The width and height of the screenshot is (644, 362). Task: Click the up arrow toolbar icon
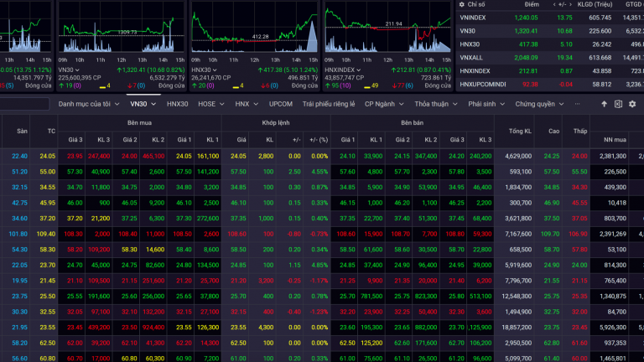coord(604,104)
